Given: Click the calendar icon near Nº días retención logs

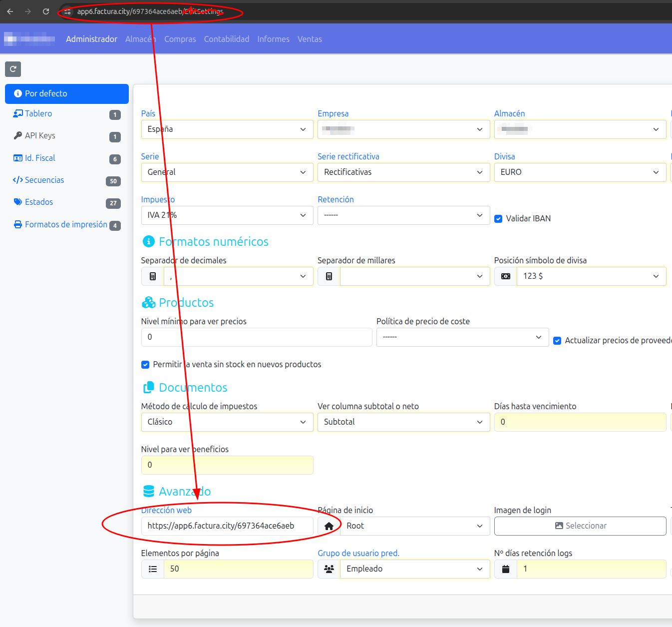Looking at the screenshot, I should click(x=505, y=569).
